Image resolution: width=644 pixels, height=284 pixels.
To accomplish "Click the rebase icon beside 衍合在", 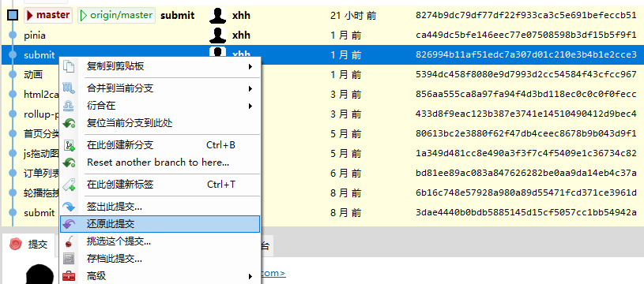I will click(69, 106).
